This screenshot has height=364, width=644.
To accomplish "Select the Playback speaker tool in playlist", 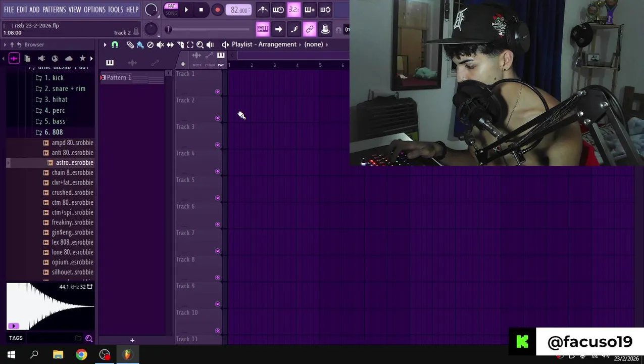I will click(x=210, y=44).
